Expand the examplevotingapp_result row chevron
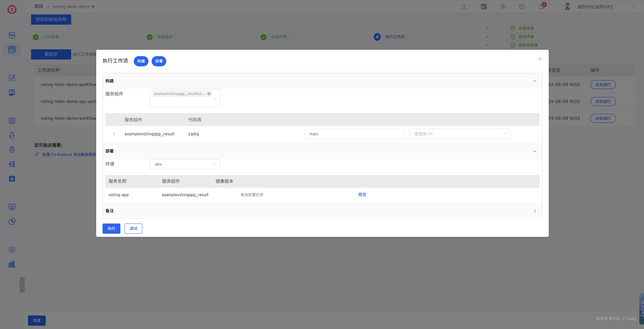The image size is (644, 329). pos(114,134)
